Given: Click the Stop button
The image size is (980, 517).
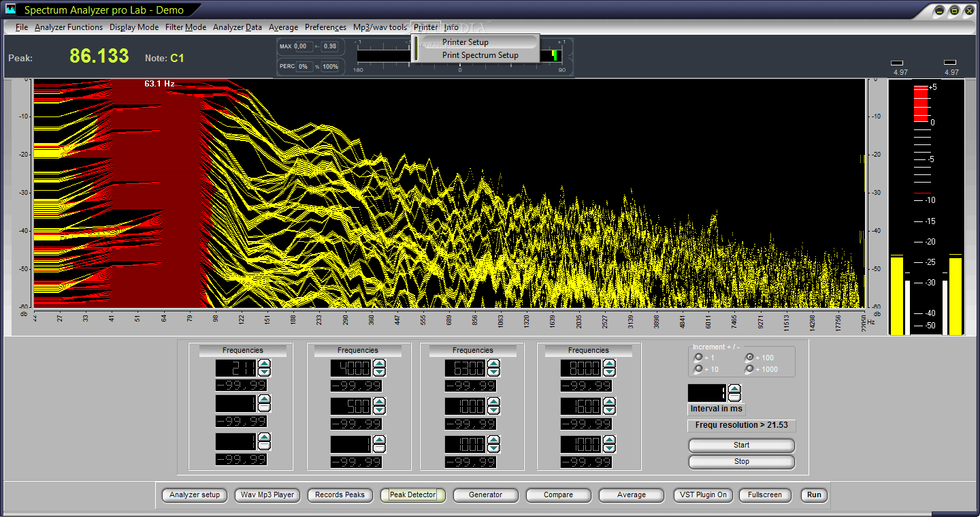Looking at the screenshot, I should click(741, 462).
